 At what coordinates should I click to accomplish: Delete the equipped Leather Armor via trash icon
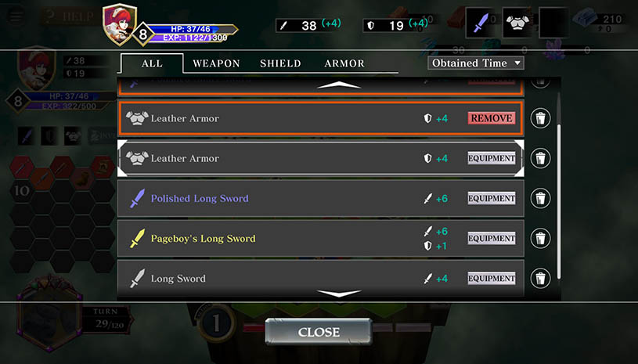coord(540,118)
